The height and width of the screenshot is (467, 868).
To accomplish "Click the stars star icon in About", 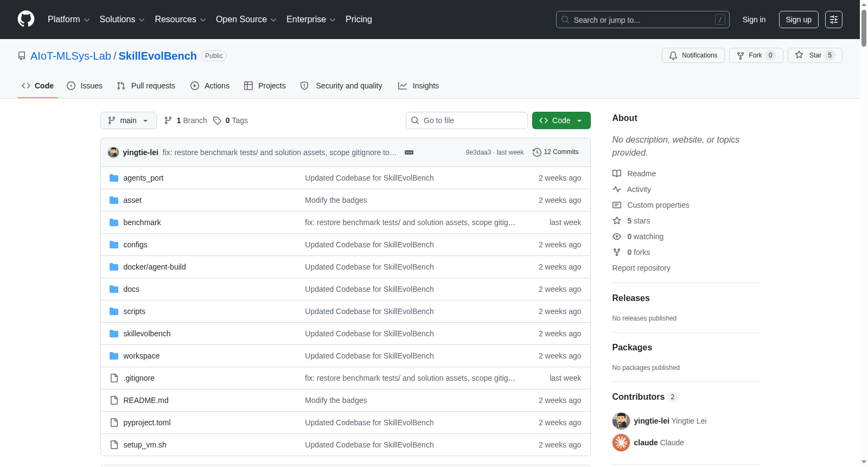I will click(x=617, y=221).
